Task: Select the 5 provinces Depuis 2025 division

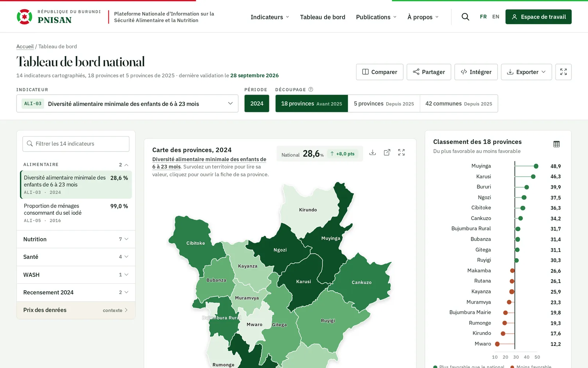Action: [x=384, y=103]
